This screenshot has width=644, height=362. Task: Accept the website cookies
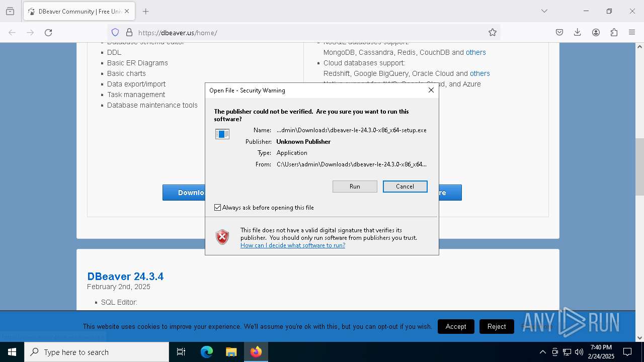(x=456, y=326)
